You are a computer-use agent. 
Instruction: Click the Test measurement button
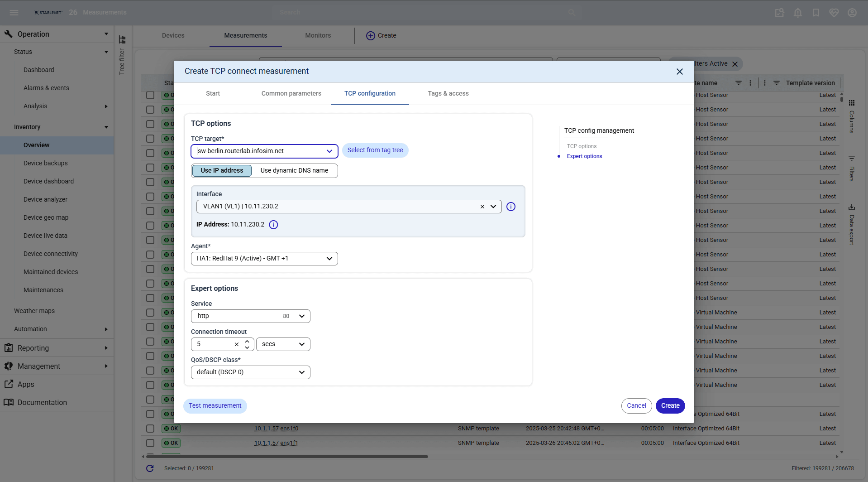point(215,406)
